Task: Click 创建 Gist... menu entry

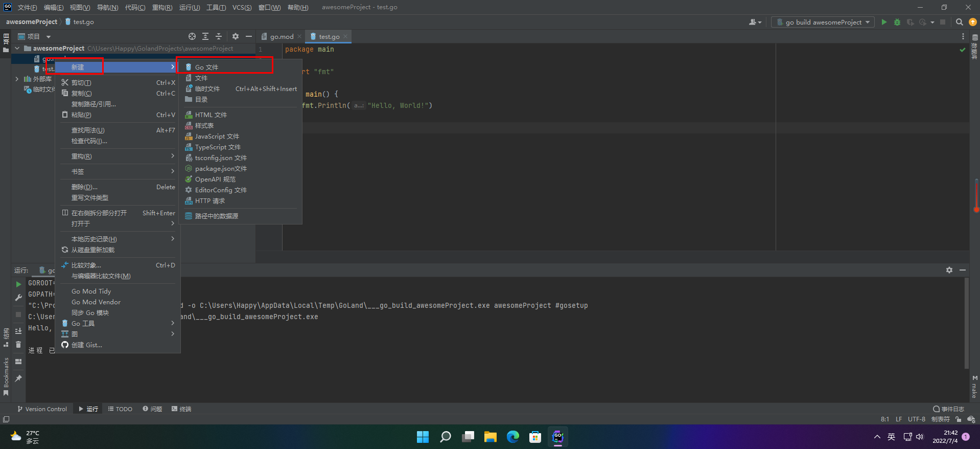Action: click(x=118, y=345)
